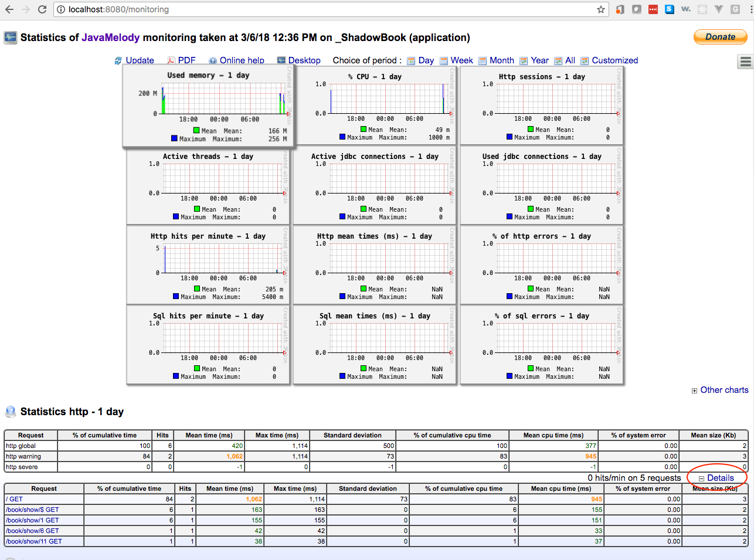Click the http global row label
Screen dimensions: 754x560
tap(21, 446)
